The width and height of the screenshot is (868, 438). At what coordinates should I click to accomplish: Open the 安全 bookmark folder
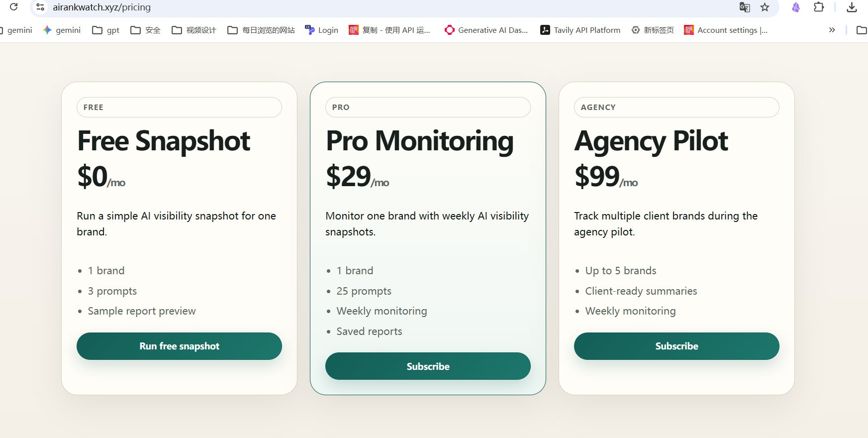point(145,30)
